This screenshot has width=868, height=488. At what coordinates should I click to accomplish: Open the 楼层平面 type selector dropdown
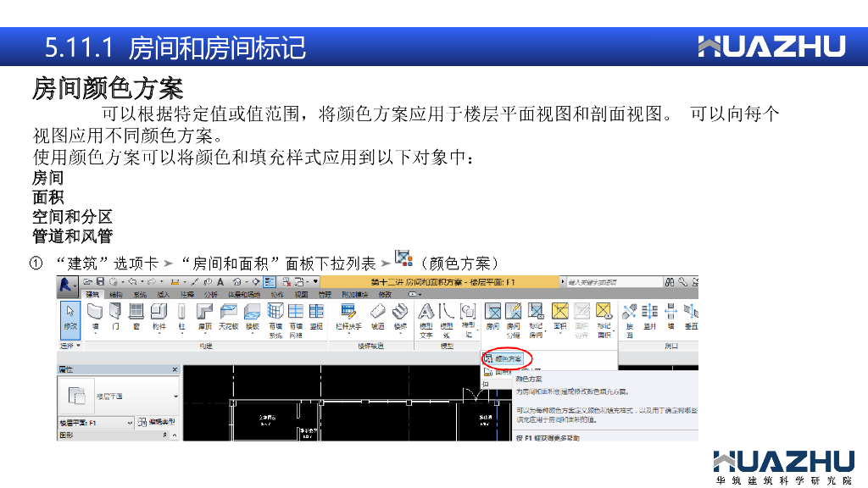[175, 396]
